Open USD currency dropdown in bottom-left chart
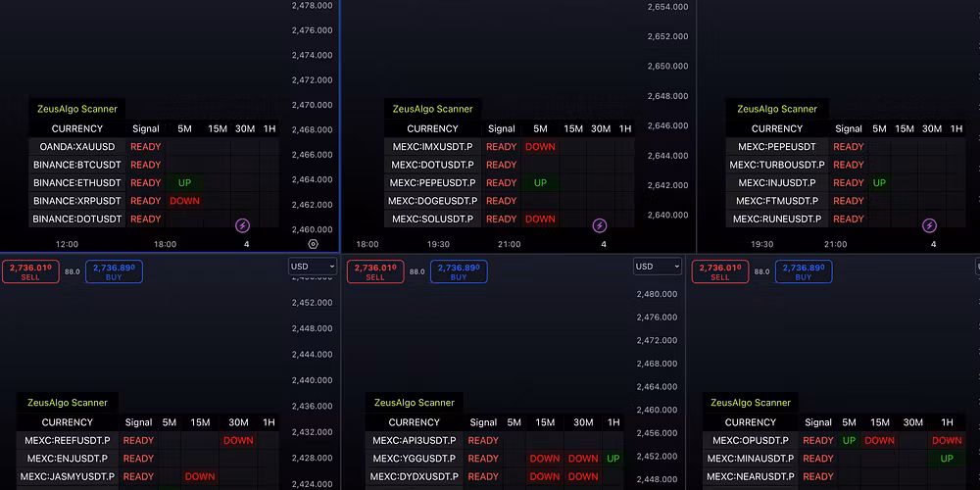 click(x=313, y=267)
